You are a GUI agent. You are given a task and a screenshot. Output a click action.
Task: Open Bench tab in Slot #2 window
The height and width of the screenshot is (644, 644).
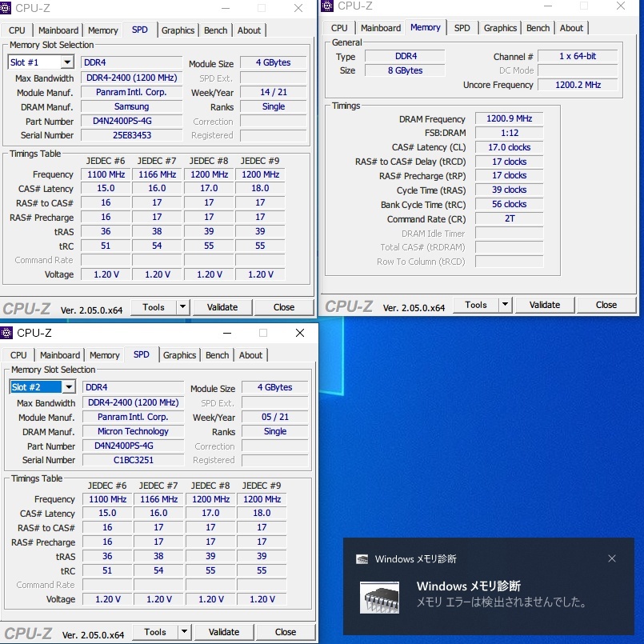[218, 355]
